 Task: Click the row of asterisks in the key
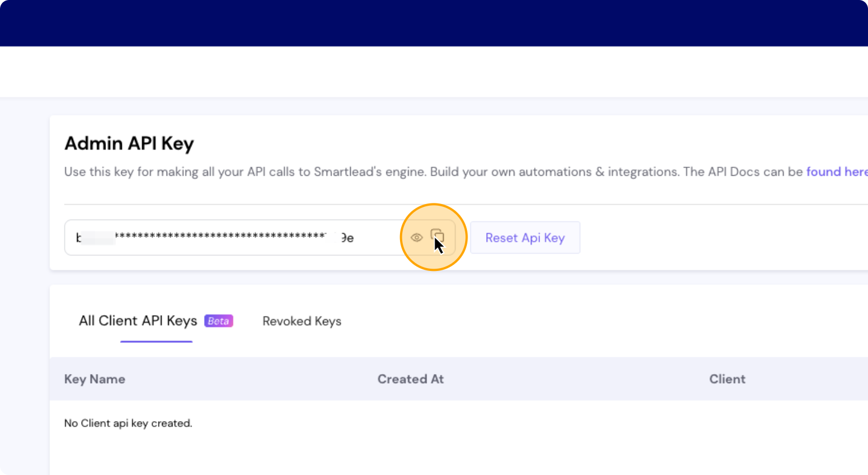[220, 236]
